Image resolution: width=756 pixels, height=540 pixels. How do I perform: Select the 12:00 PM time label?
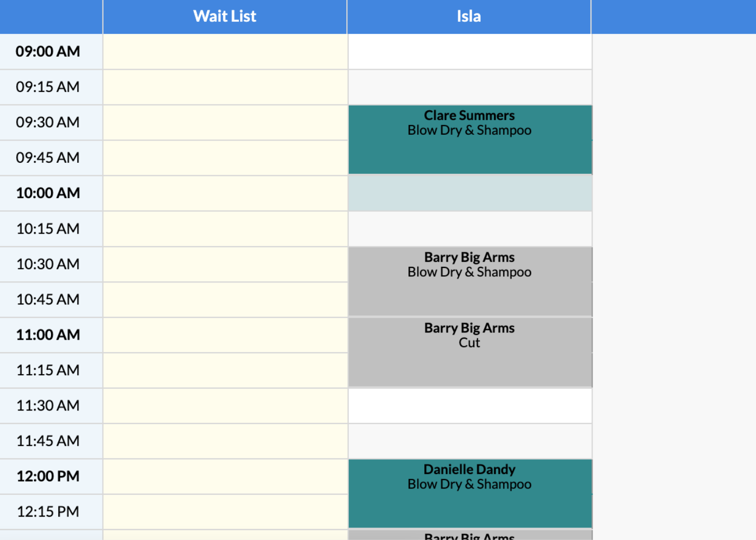pyautogui.click(x=47, y=476)
